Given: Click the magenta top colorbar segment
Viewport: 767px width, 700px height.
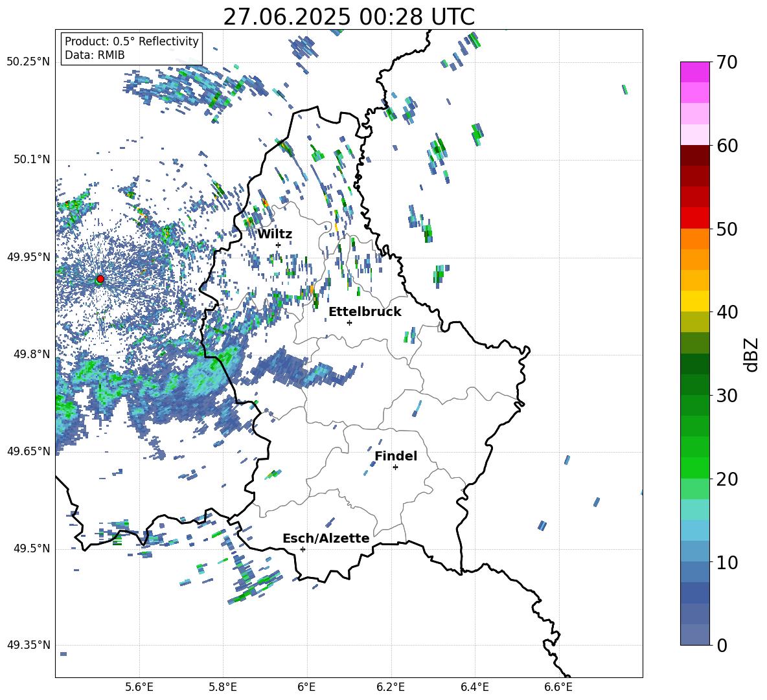Looking at the screenshot, I should [694, 72].
